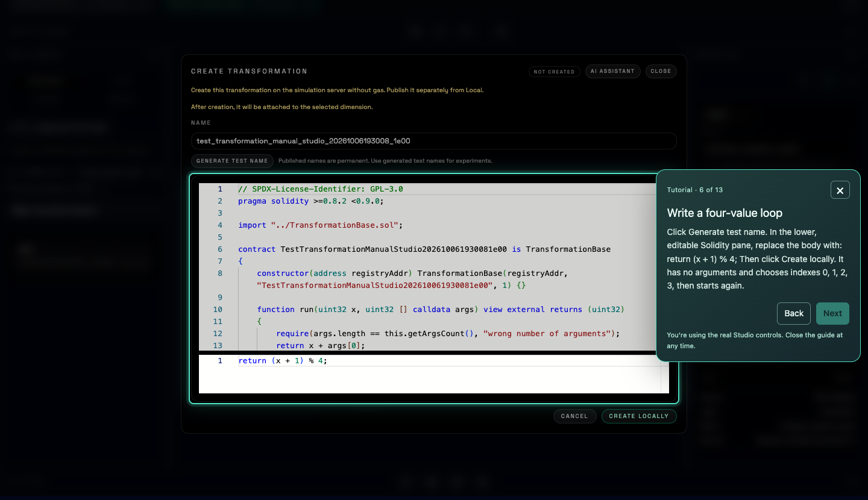Focus the transformation Name input field
The width and height of the screenshot is (868, 500).
click(433, 141)
